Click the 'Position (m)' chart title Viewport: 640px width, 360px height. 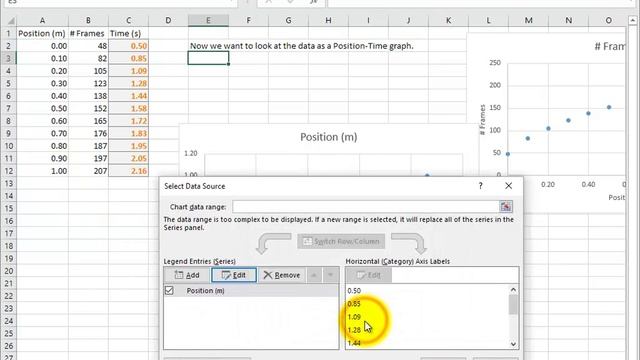(329, 137)
